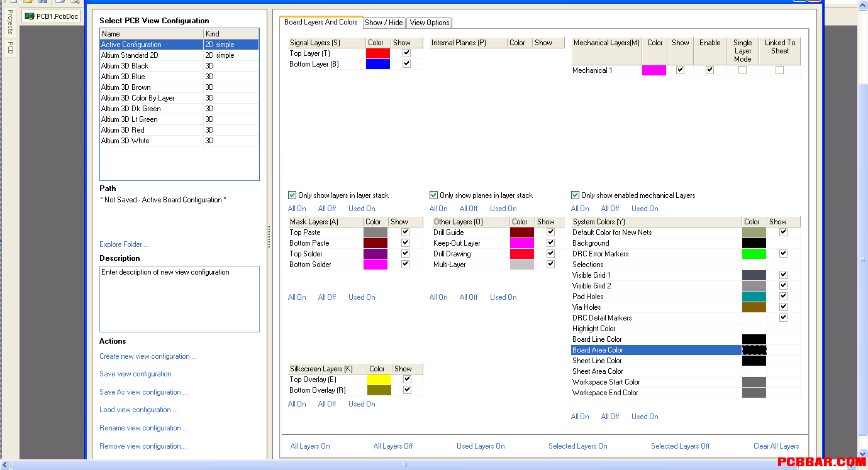Screen dimensions: 868x470
Task: Select Altium Standard 2D configuration
Action: (179, 55)
